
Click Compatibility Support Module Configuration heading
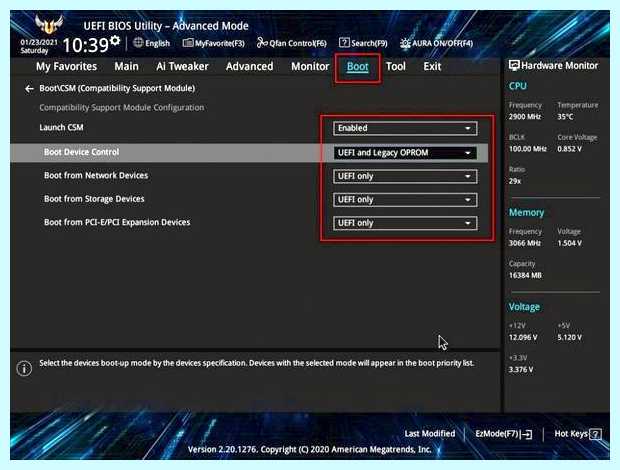(122, 108)
